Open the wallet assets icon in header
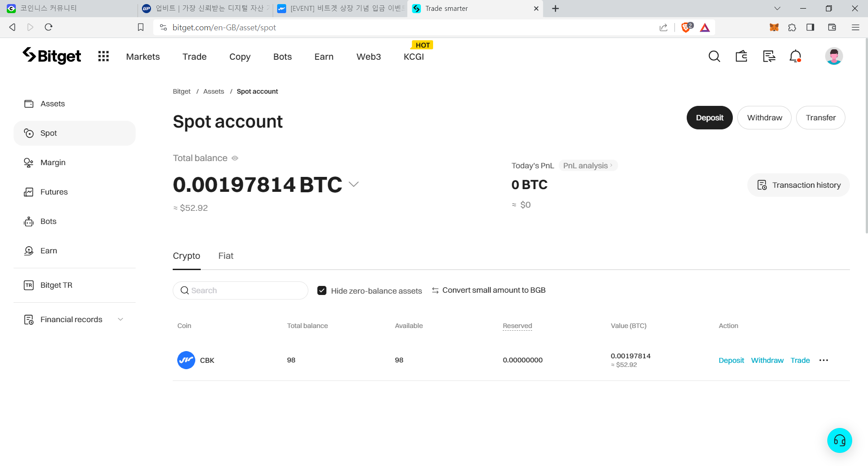The height and width of the screenshot is (466, 868). tap(741, 57)
